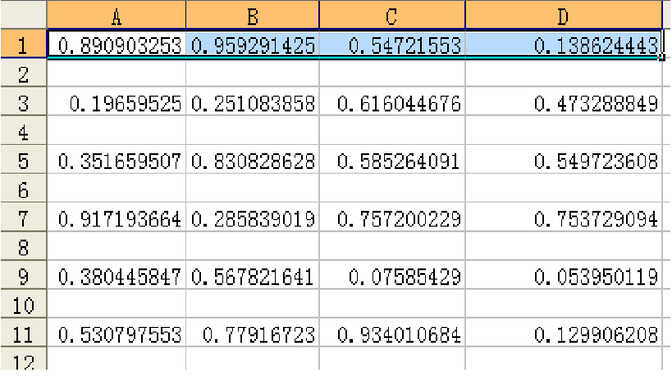672x378 pixels.
Task: Select cell with value 0.549723608
Action: 564,161
